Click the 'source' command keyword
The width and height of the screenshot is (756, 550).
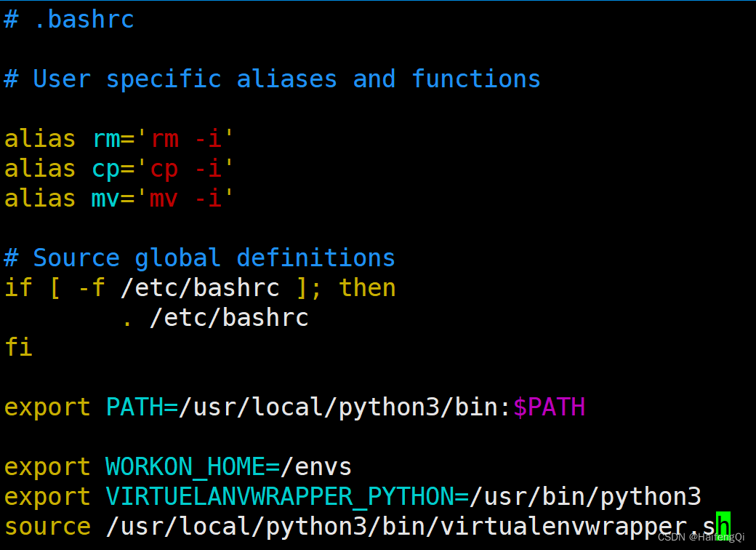click(47, 526)
